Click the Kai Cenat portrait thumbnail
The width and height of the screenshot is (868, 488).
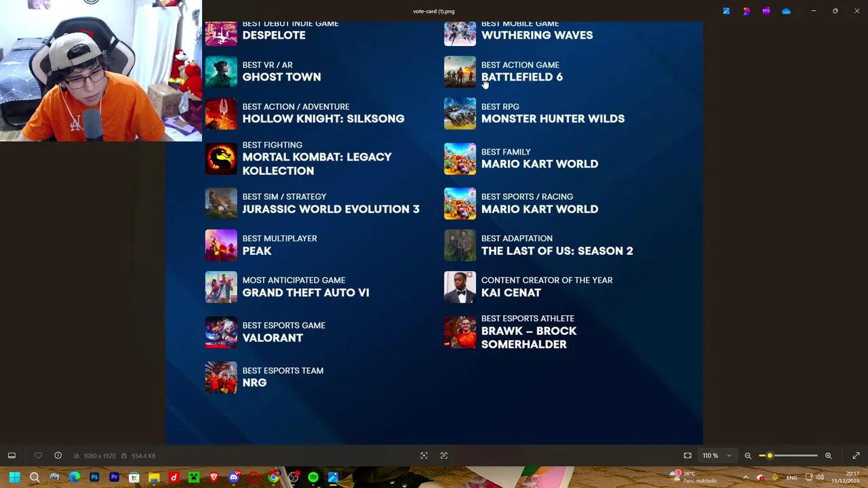[460, 287]
